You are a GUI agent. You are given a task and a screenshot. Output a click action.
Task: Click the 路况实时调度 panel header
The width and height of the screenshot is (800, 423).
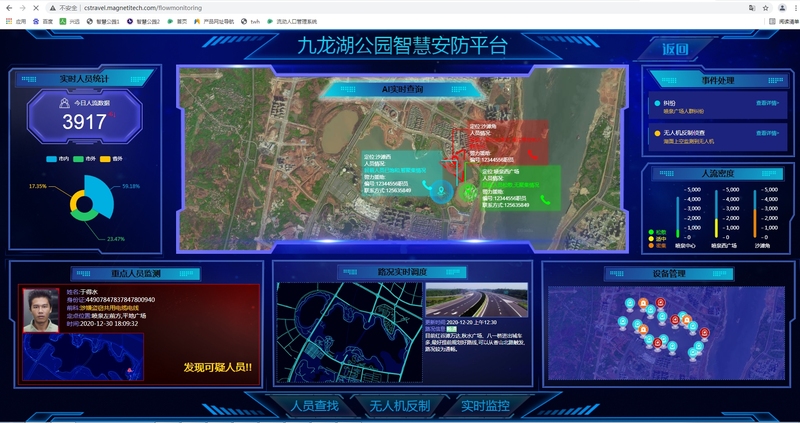pos(402,271)
